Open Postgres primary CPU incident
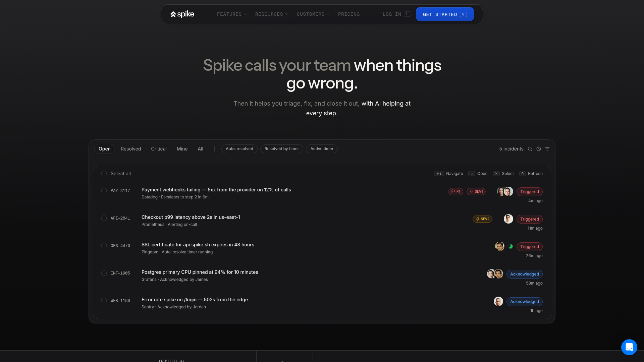The width and height of the screenshot is (644, 362). click(x=200, y=272)
